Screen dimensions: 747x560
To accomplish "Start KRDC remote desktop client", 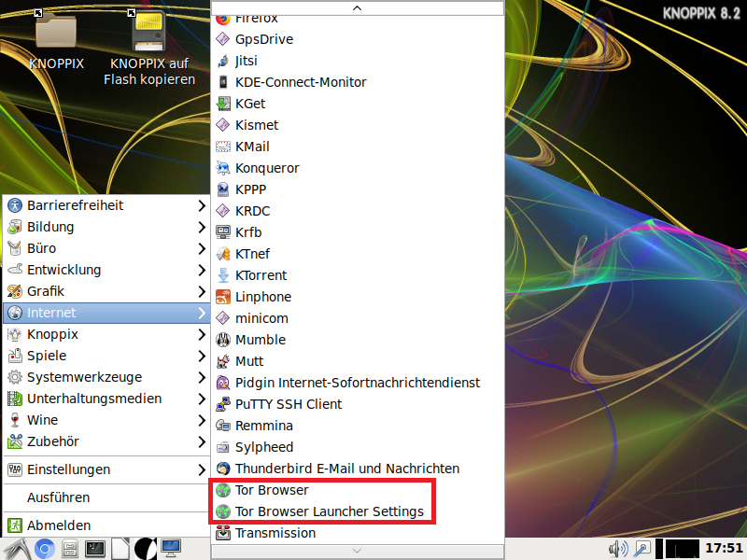I will (x=358, y=211).
